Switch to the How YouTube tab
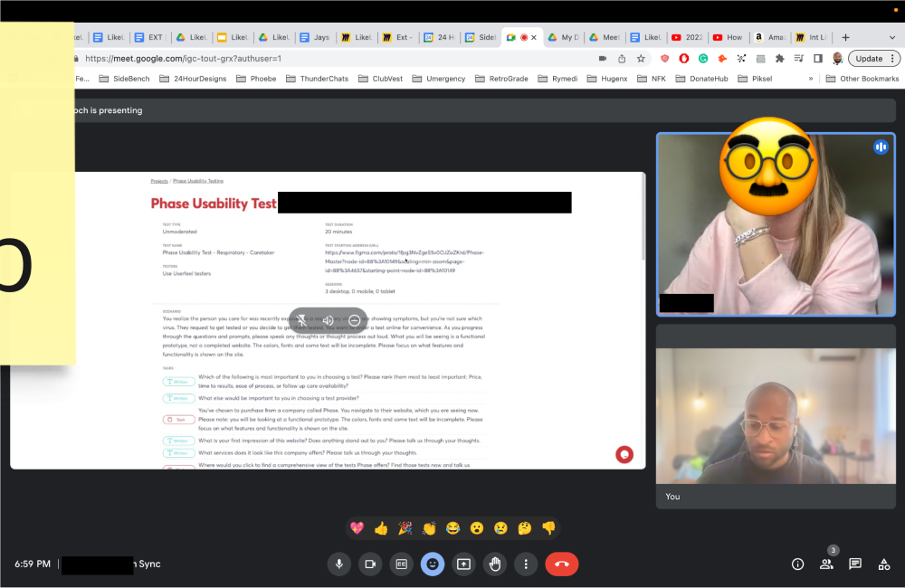 point(729,37)
